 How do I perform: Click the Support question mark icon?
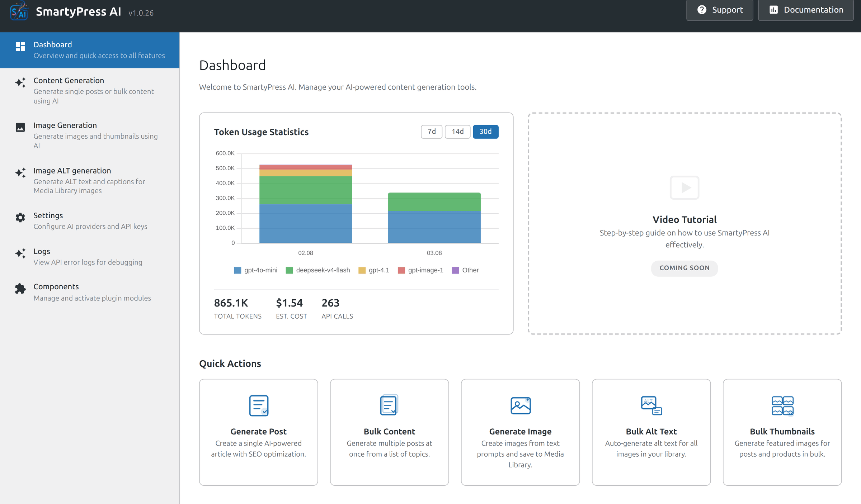[x=702, y=10]
